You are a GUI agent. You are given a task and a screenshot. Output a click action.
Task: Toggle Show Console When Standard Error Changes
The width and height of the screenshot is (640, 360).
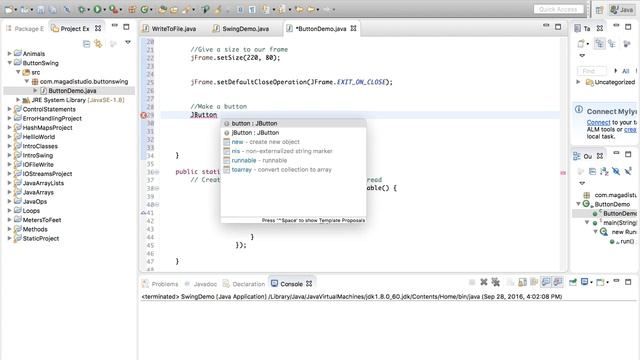[558, 282]
